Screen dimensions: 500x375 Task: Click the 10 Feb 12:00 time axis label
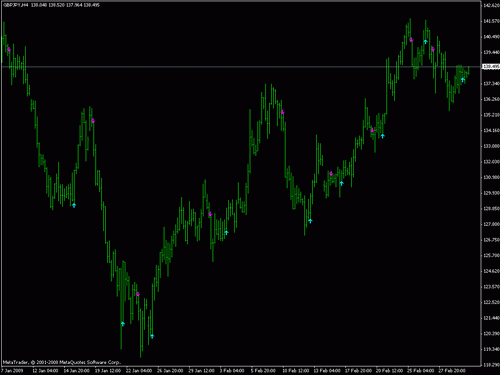tap(296, 371)
